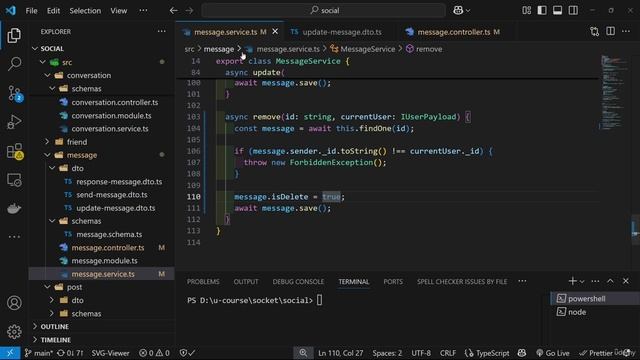640x360 pixels.
Task: Switch to DEBUG CONSOLE panel tab
Action: click(x=298, y=282)
